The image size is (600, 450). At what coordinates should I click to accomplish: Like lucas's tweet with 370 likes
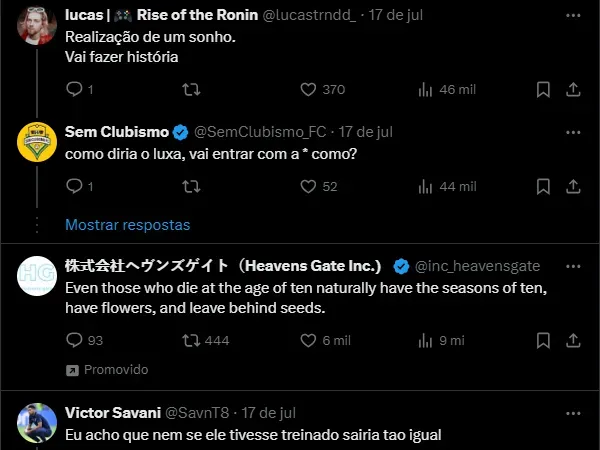point(309,89)
